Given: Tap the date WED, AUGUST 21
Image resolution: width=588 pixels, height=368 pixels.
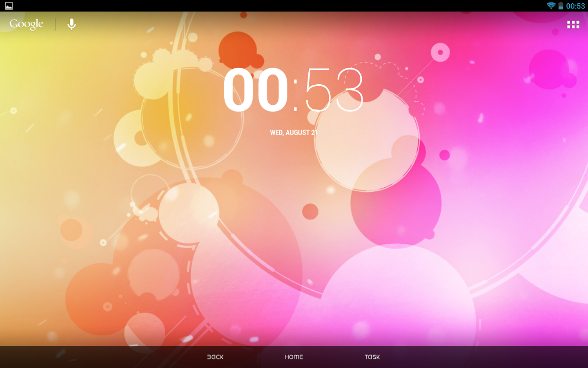Looking at the screenshot, I should pos(294,132).
